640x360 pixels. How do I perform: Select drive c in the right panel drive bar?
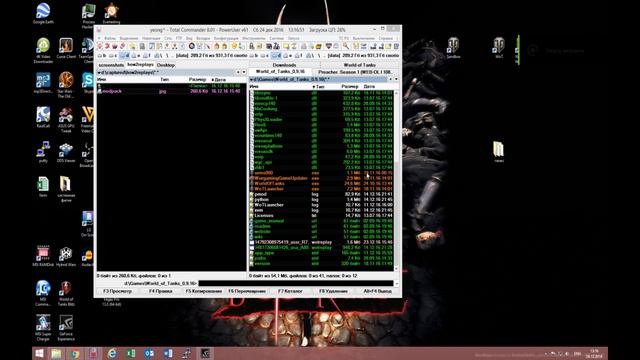(265, 55)
